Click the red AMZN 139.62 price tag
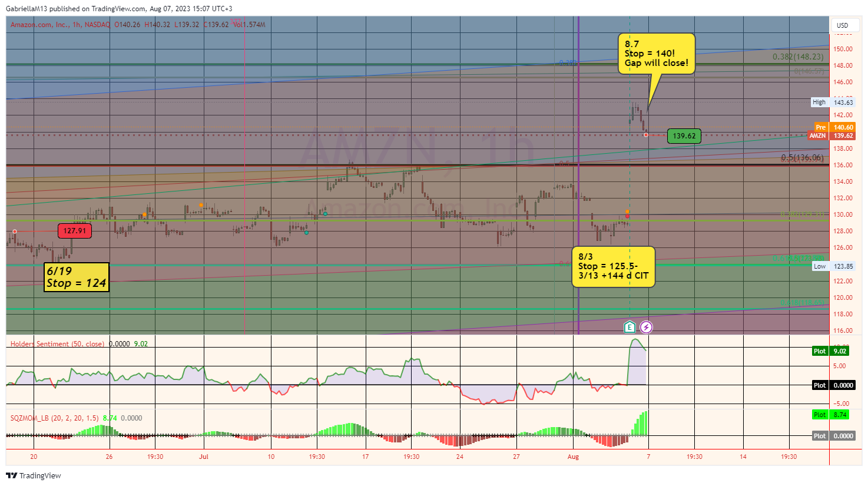The image size is (868, 486). (831, 135)
